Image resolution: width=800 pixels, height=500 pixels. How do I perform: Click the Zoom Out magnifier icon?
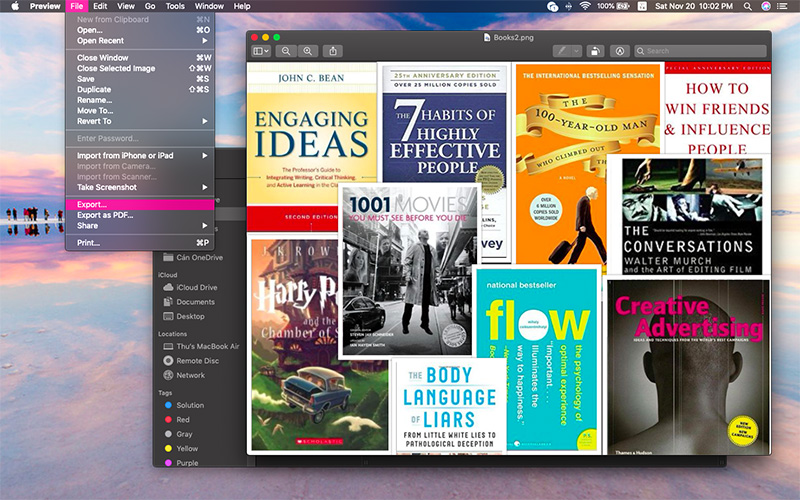coord(286,51)
